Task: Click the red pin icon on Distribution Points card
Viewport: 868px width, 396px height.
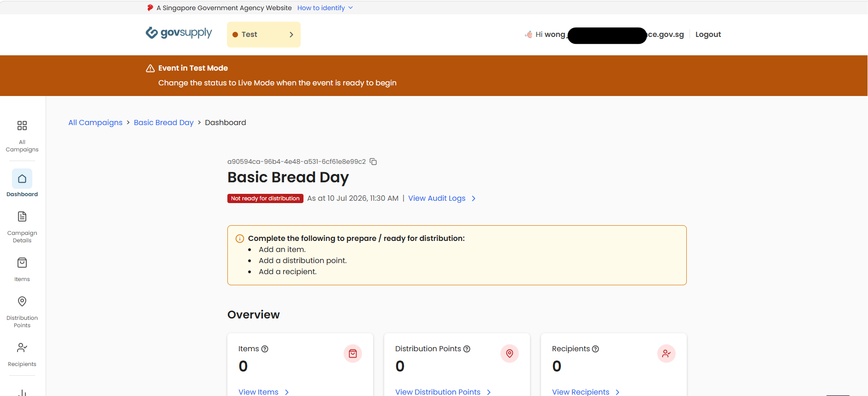Action: pos(510,354)
